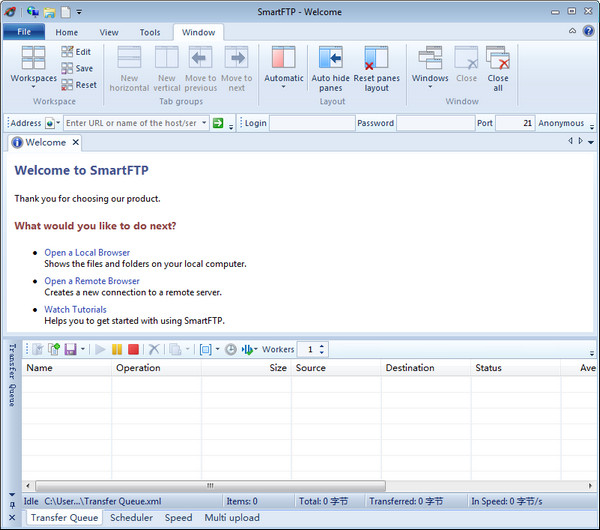The image size is (600, 530).
Task: Toggle the Anonymous login option
Action: click(x=561, y=123)
